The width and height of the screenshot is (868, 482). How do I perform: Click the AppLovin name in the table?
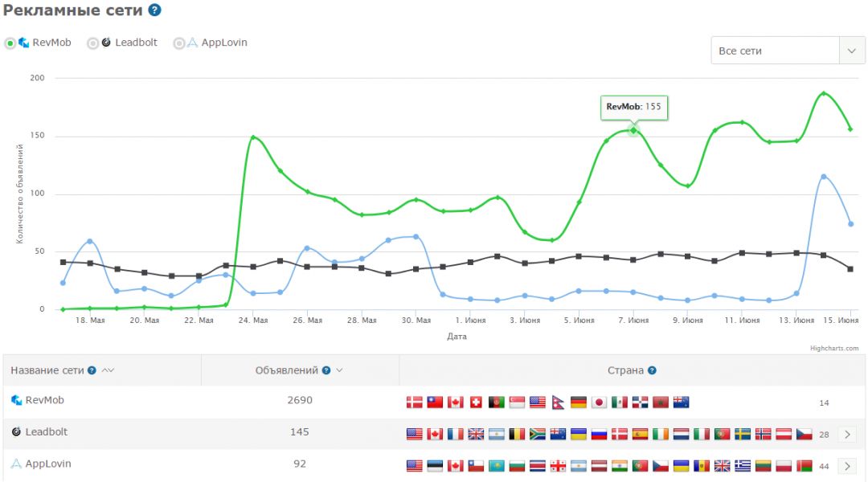point(48,464)
